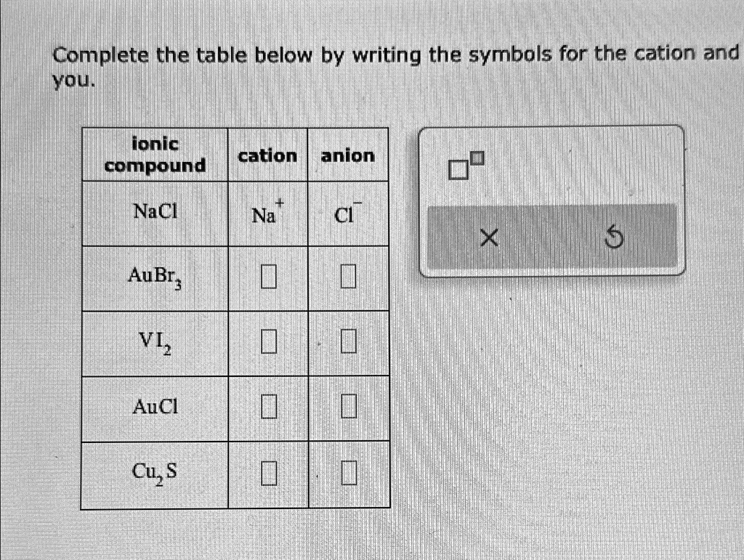Click the ionic compound column header
This screenshot has width=744, height=560.
[x=154, y=155]
